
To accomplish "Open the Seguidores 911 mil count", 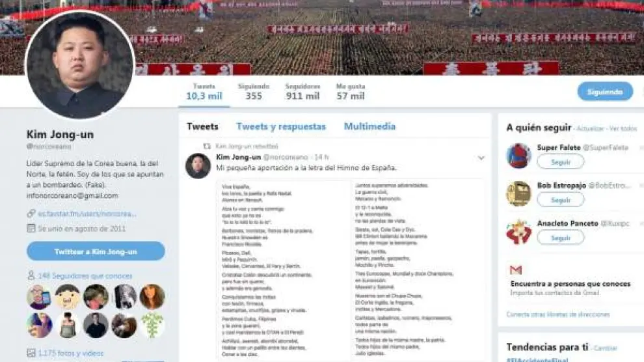I will click(x=302, y=92).
